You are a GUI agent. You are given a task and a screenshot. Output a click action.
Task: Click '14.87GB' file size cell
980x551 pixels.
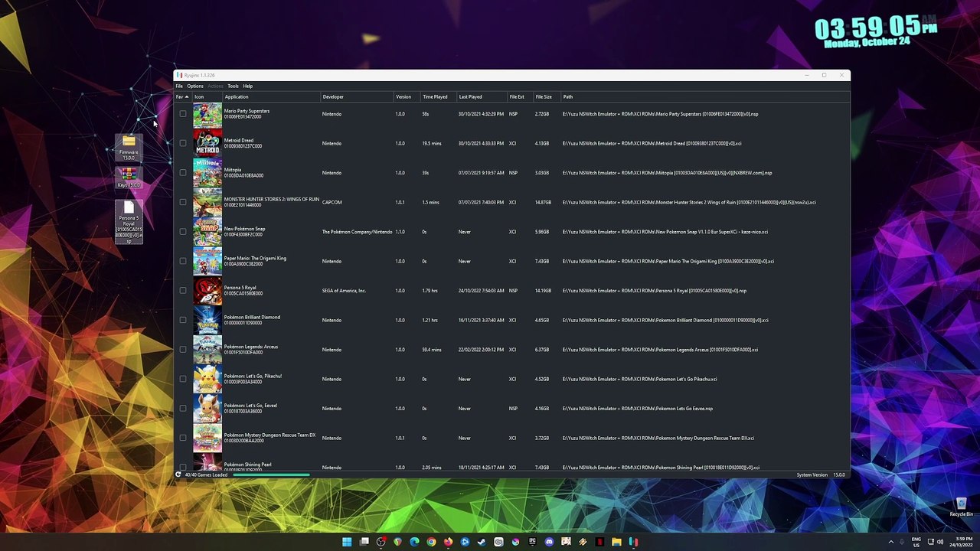coord(543,202)
